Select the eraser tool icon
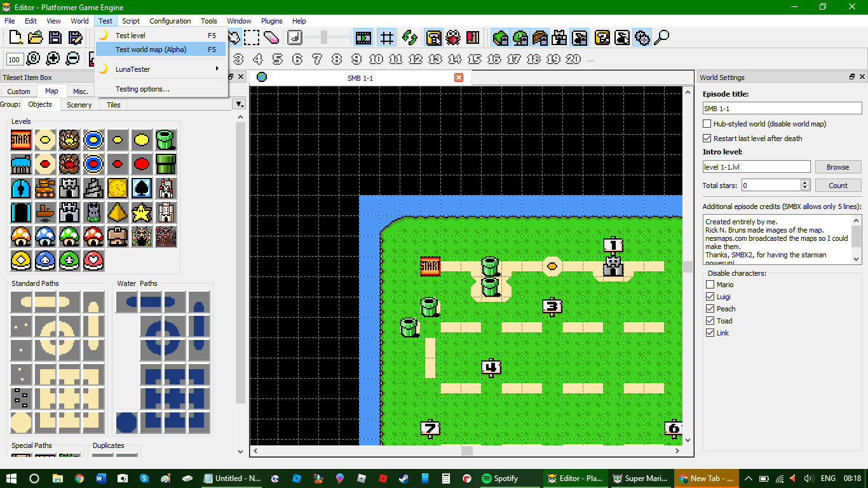868x488 pixels. coord(272,37)
